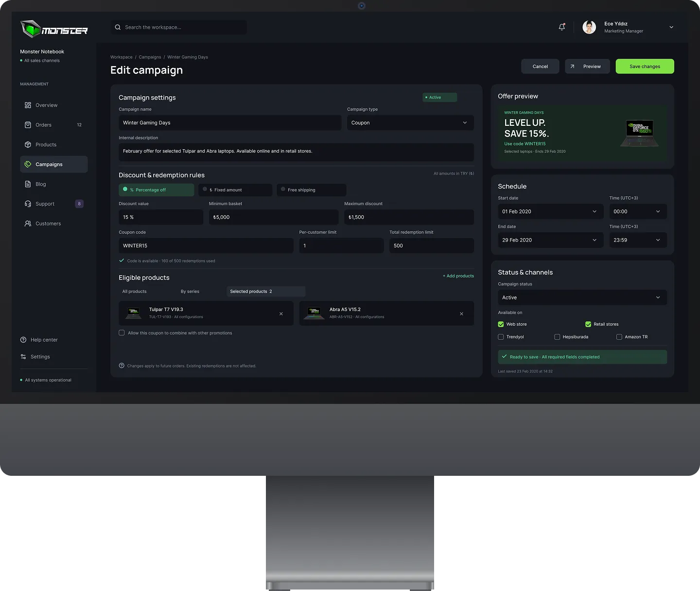Switch to All products tab
Screen dimensions: 700x591
click(135, 292)
